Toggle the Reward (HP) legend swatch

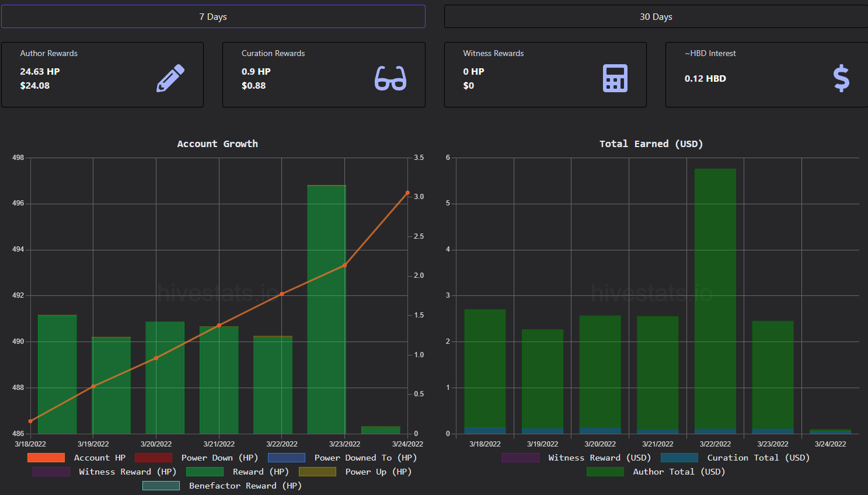205,472
